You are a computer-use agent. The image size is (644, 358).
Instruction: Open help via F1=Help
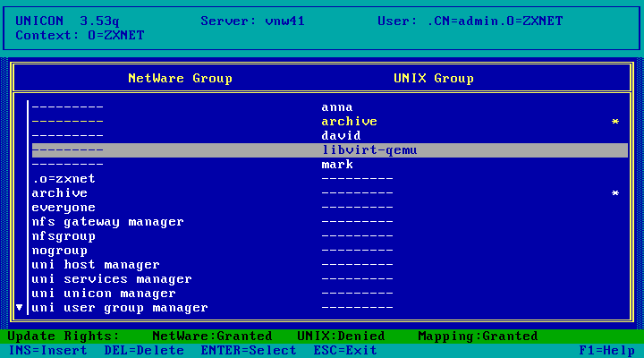point(607,351)
